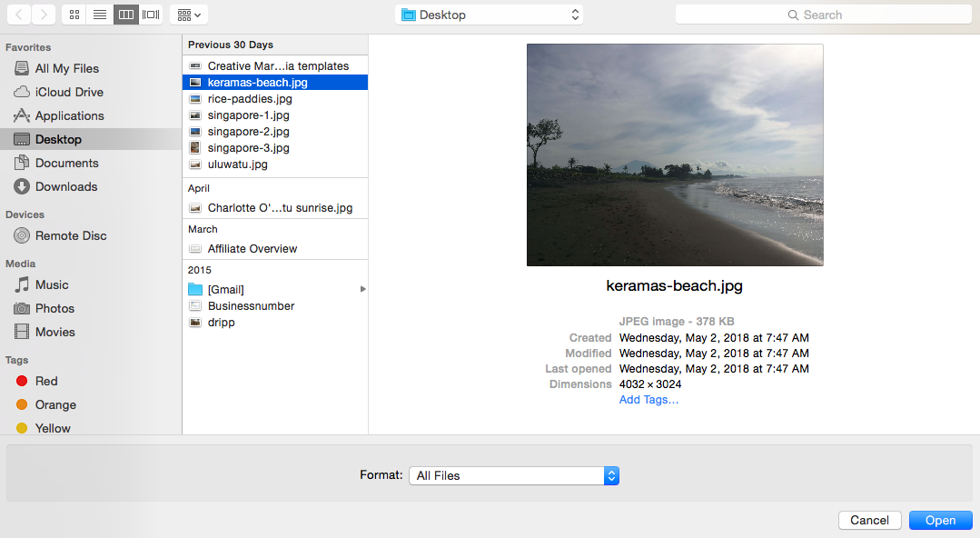Select Charlotte O'...tu sunrise.jpg file
980x538 pixels.
[275, 208]
